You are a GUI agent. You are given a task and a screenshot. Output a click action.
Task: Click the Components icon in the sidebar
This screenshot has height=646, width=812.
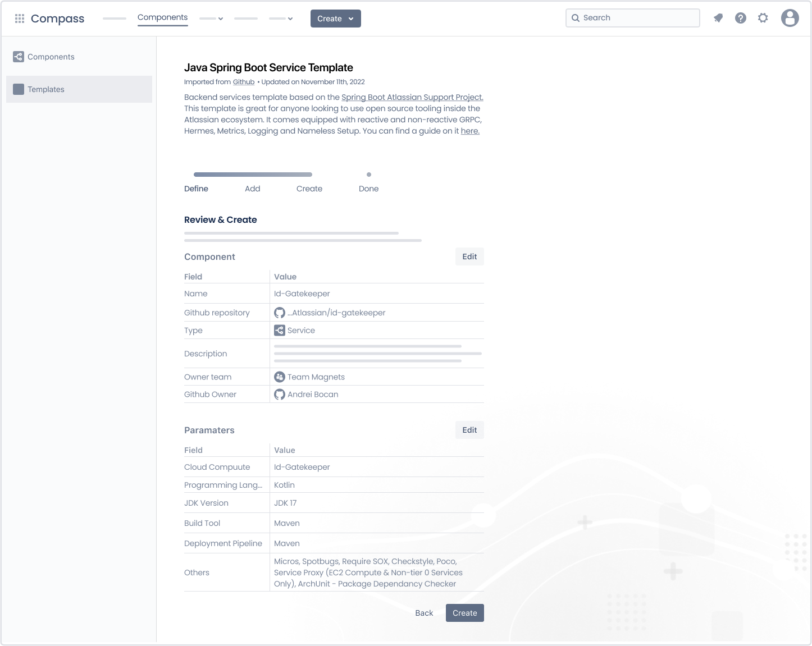(x=18, y=56)
